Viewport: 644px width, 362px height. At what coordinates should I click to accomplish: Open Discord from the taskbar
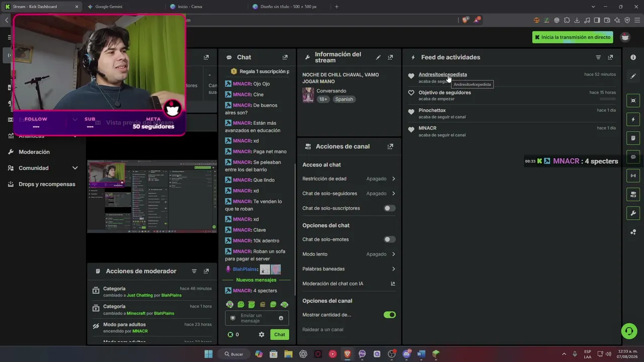pos(407,354)
